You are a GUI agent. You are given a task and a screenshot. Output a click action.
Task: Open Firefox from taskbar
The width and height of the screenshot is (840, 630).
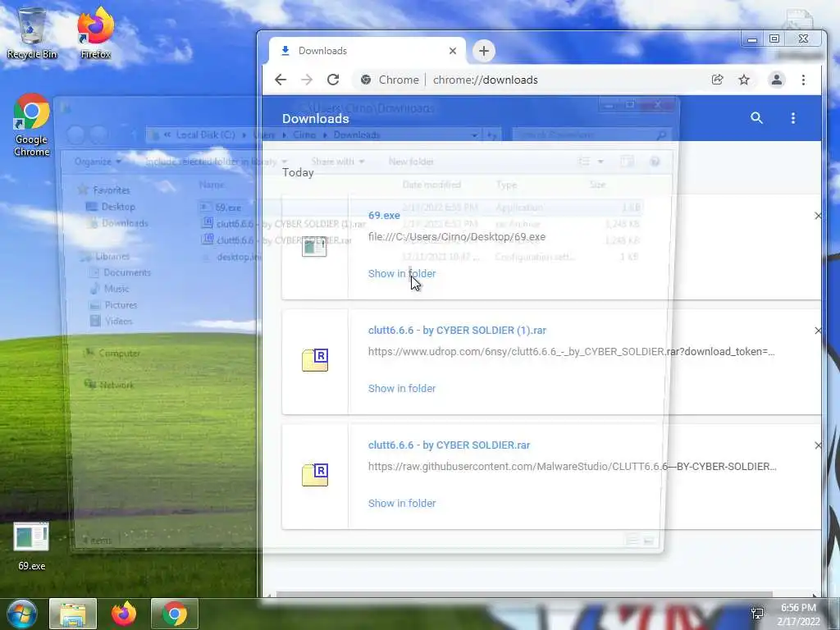coord(124,614)
